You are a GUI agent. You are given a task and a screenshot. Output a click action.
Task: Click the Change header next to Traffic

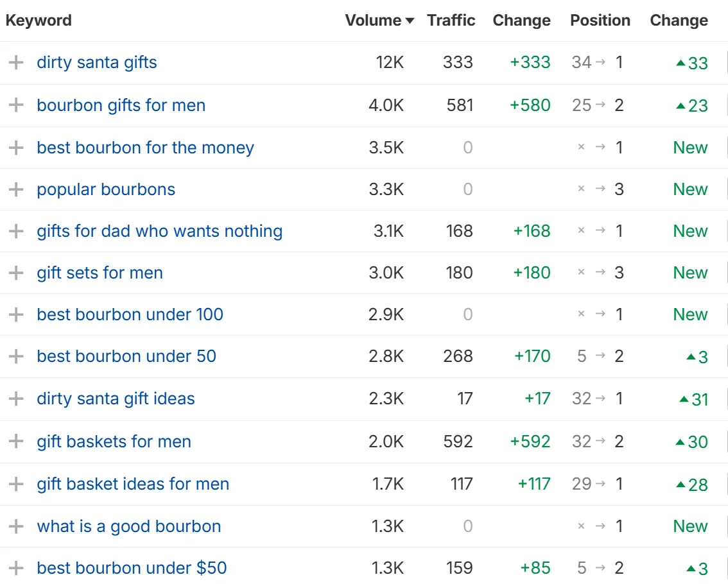[x=521, y=21]
